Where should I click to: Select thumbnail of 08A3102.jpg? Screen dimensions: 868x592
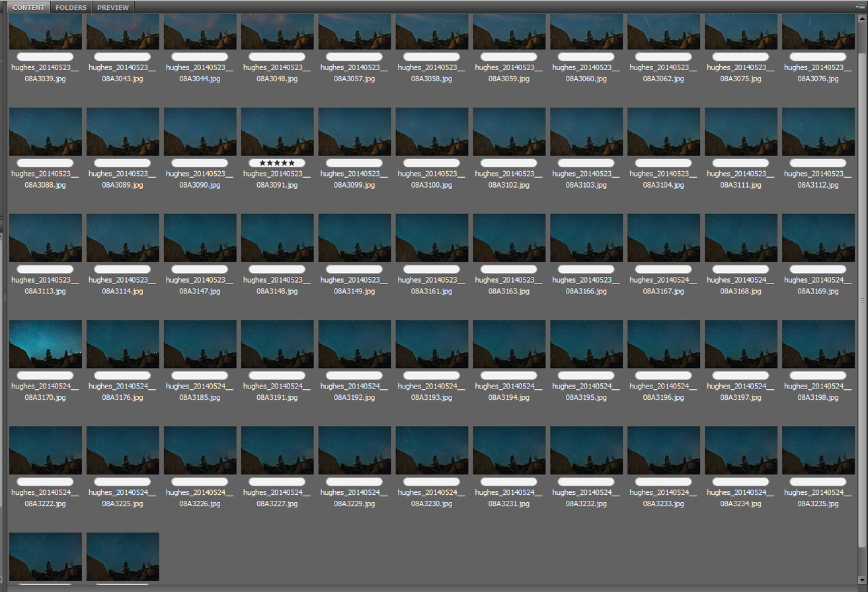pyautogui.click(x=509, y=132)
